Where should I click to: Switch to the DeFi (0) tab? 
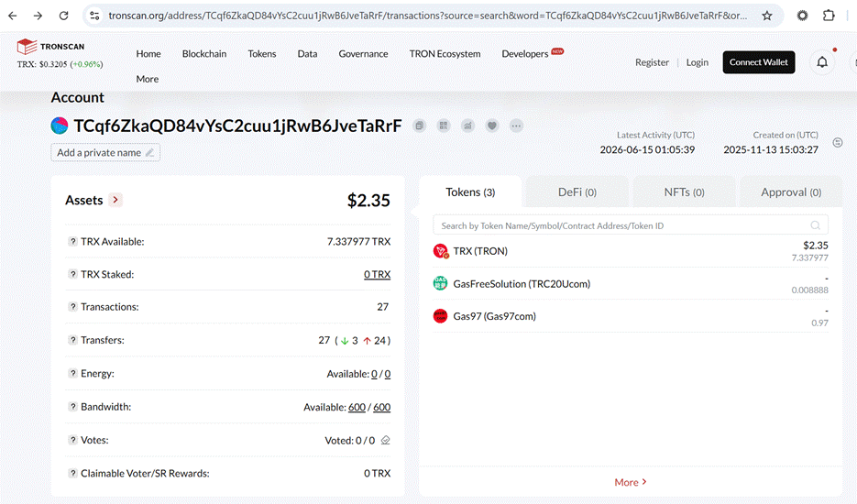click(577, 192)
